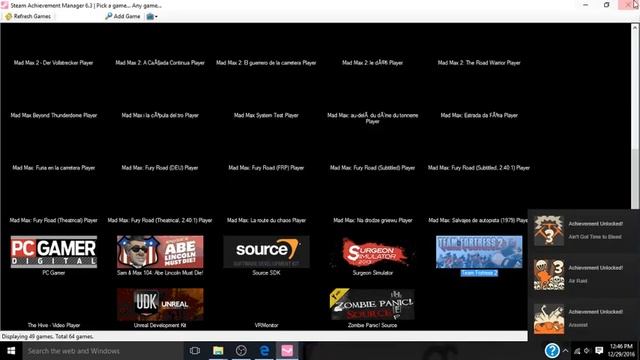The image size is (640, 360).
Task: Click the Add Game toolbar button
Action: (x=122, y=16)
